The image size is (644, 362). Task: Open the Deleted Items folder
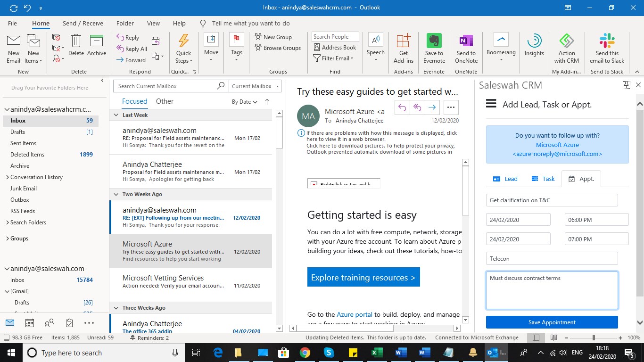pyautogui.click(x=27, y=155)
